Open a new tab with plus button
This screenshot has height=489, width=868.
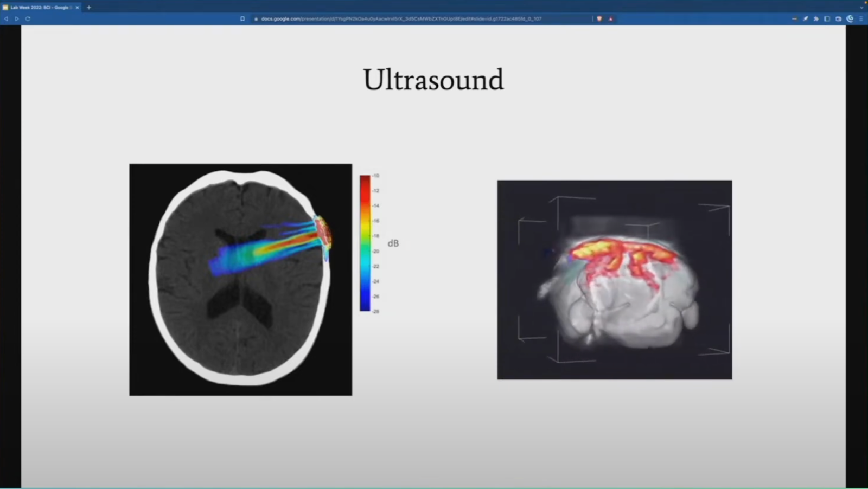pos(89,8)
